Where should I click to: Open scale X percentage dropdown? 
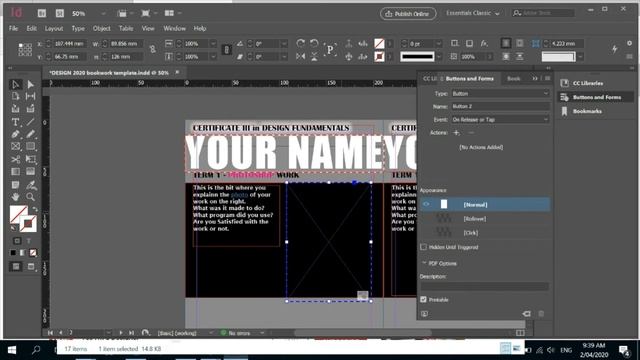[x=213, y=43]
